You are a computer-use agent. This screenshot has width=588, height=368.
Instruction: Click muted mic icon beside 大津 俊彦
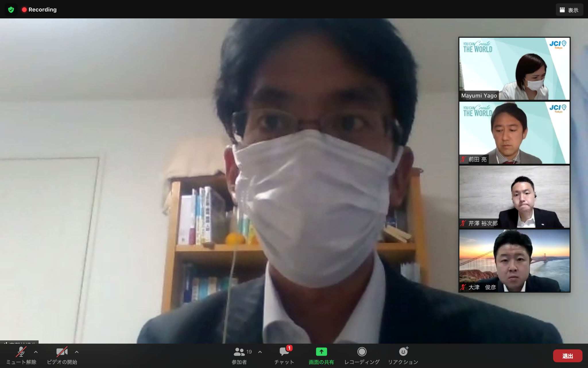[x=463, y=287]
